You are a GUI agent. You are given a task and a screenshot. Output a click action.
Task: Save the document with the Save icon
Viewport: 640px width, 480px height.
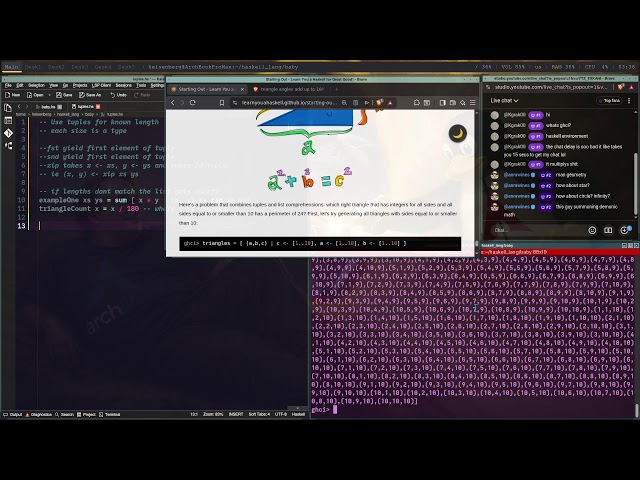(x=64, y=95)
